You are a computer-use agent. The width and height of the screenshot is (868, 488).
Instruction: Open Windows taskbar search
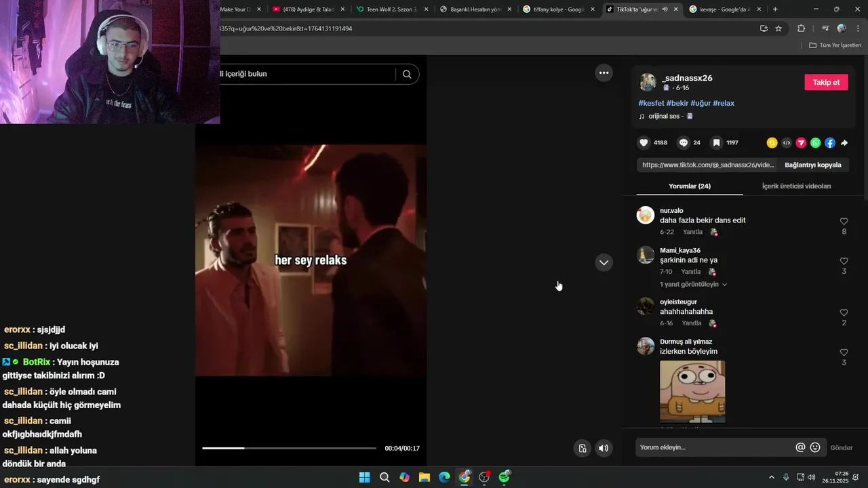384,477
